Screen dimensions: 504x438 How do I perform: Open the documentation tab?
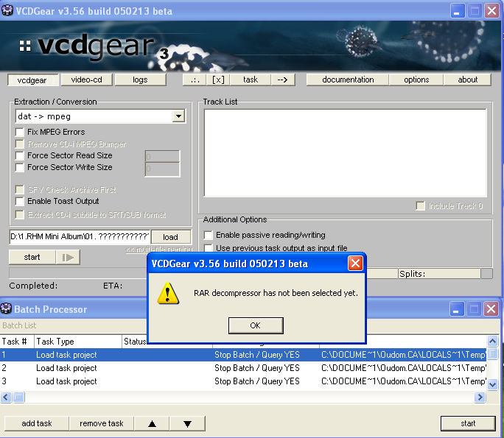coord(348,80)
